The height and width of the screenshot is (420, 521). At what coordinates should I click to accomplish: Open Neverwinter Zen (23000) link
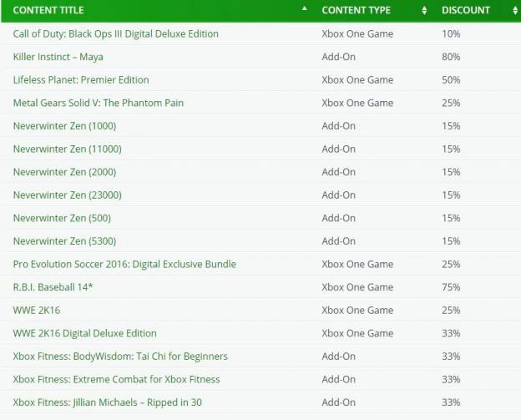tap(68, 195)
